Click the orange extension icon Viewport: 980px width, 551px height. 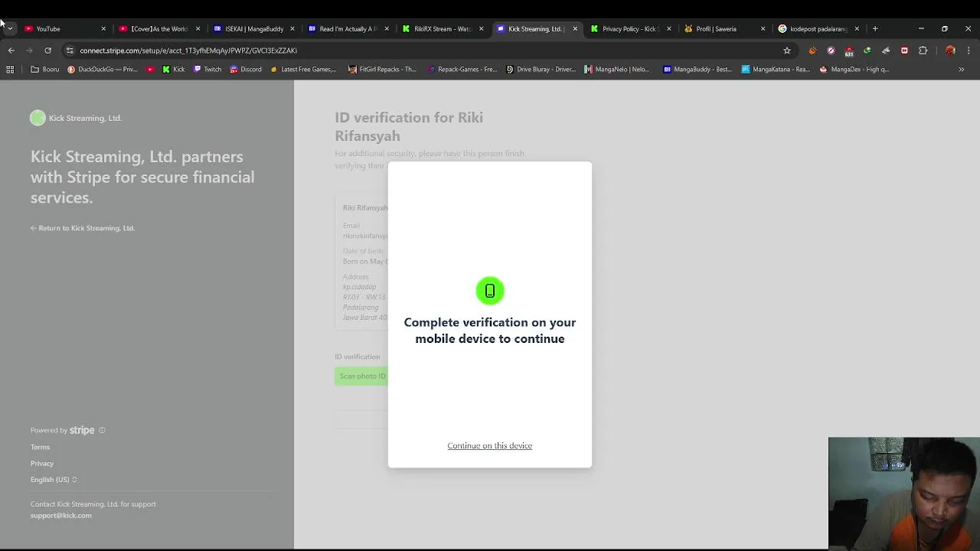[x=812, y=51]
